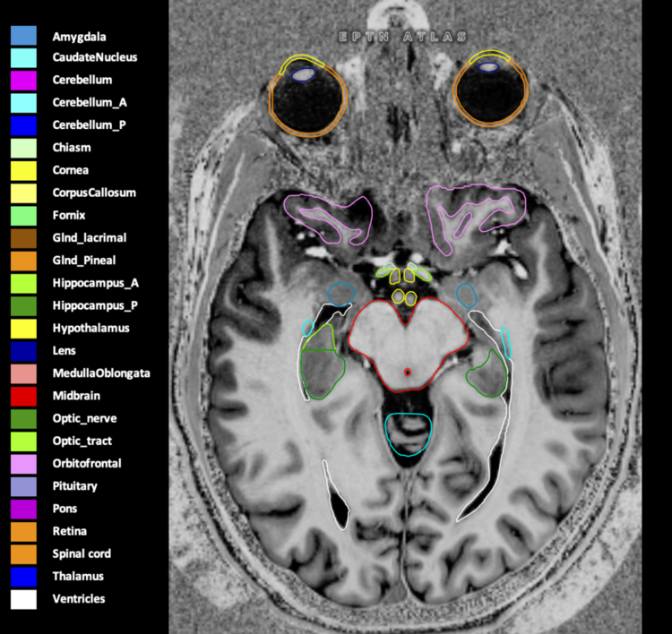Click the pale green Chiasm swatch
The width and height of the screenshot is (672, 634).
pyautogui.click(x=23, y=149)
